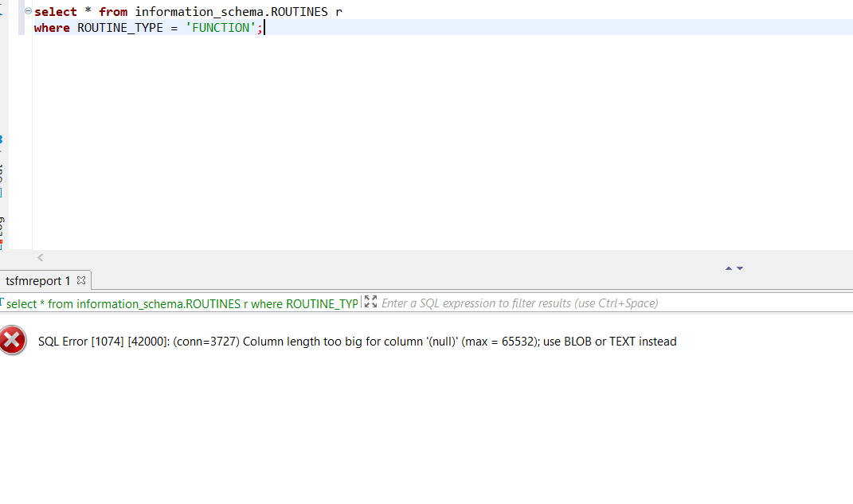Click the 'from' keyword in the query
Screen dimensions: 853x504
tap(113, 12)
